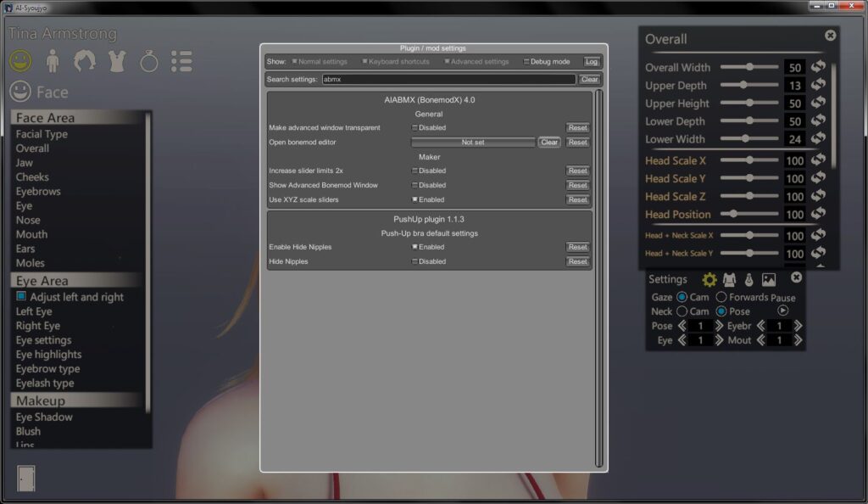Open the Hair category icon
The height and width of the screenshot is (504, 868).
pos(84,61)
